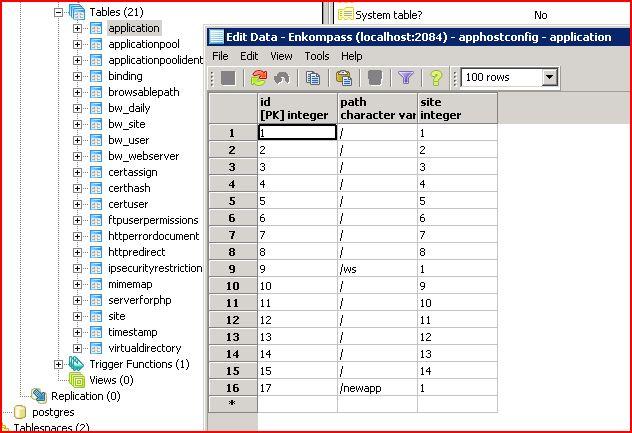
Task: Click the table icon beside certhash
Action: tap(96, 188)
